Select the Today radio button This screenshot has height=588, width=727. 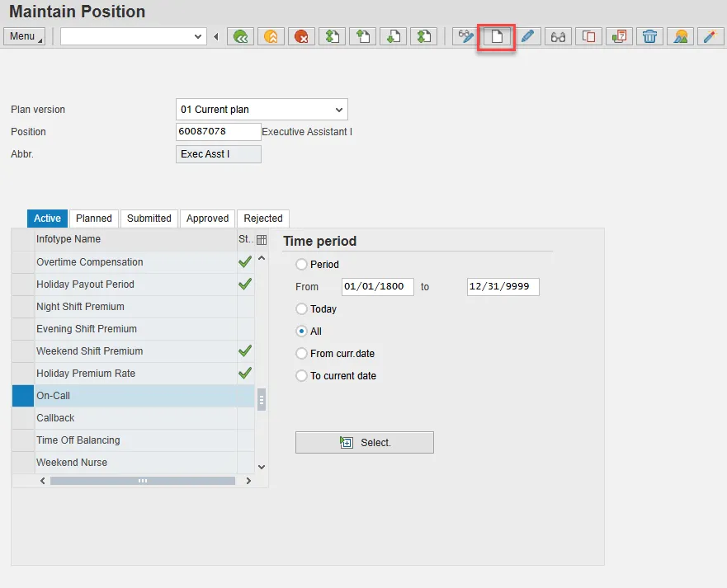(301, 308)
